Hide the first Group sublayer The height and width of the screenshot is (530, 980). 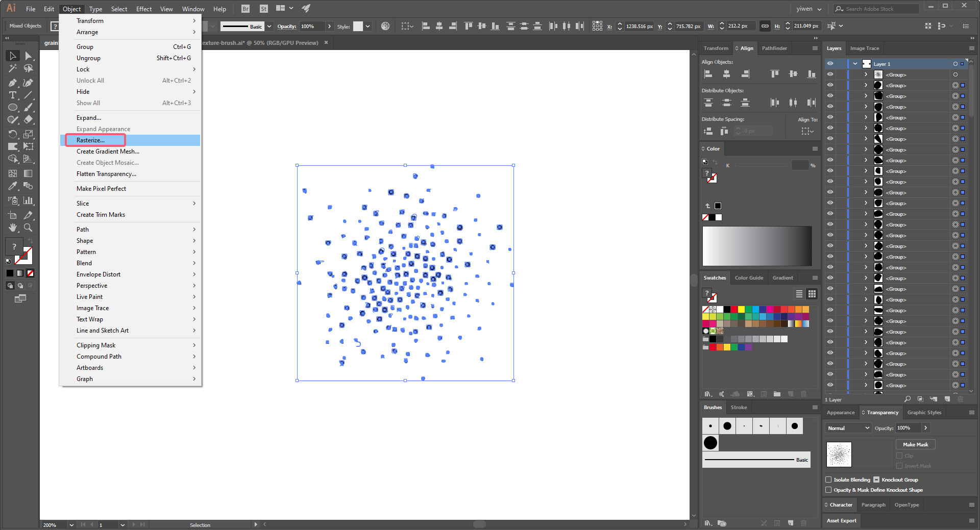[830, 74]
